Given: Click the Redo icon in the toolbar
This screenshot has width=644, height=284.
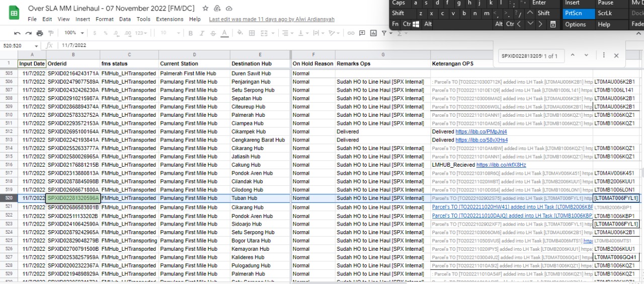Looking at the screenshot, I should click(x=29, y=33).
